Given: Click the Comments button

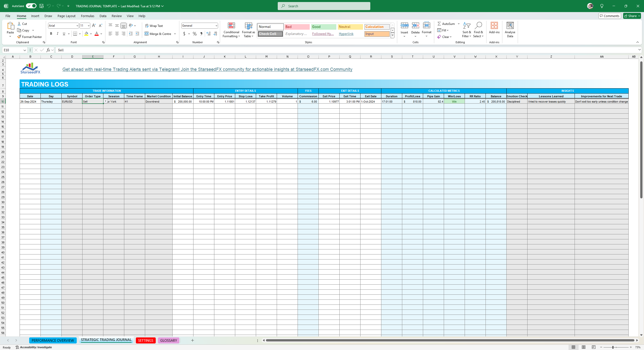Looking at the screenshot, I should (610, 16).
